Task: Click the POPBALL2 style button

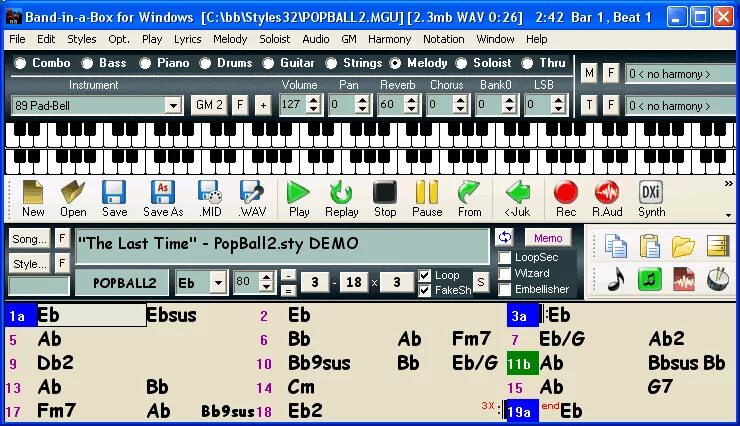Action: click(x=124, y=283)
